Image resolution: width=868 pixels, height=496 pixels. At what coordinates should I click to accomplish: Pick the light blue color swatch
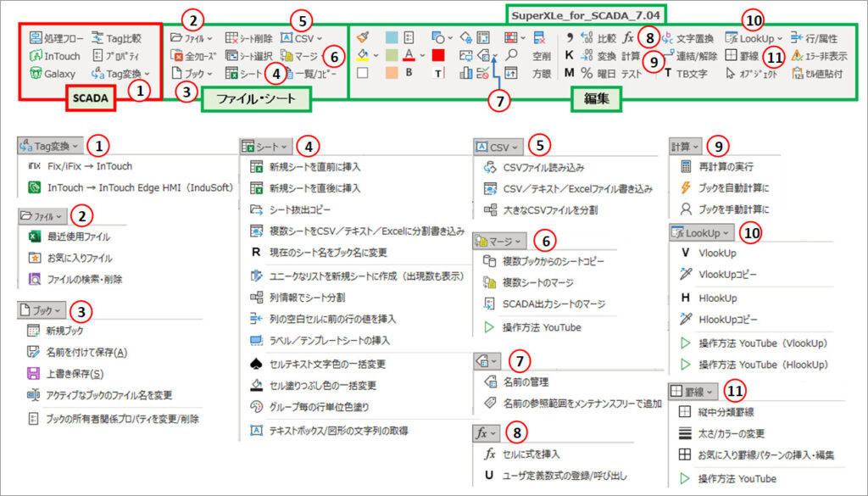pos(392,37)
